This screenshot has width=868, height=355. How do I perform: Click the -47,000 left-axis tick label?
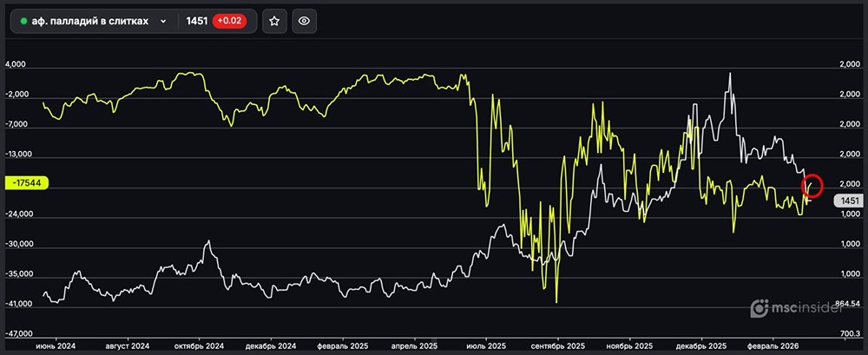tap(17, 334)
